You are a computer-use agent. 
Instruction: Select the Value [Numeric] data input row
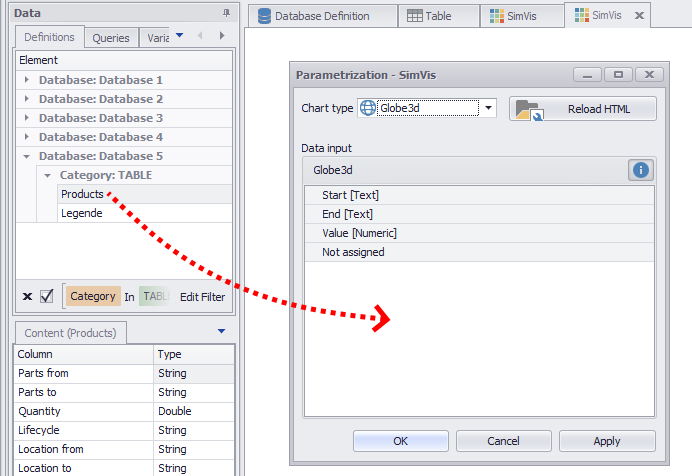(359, 233)
